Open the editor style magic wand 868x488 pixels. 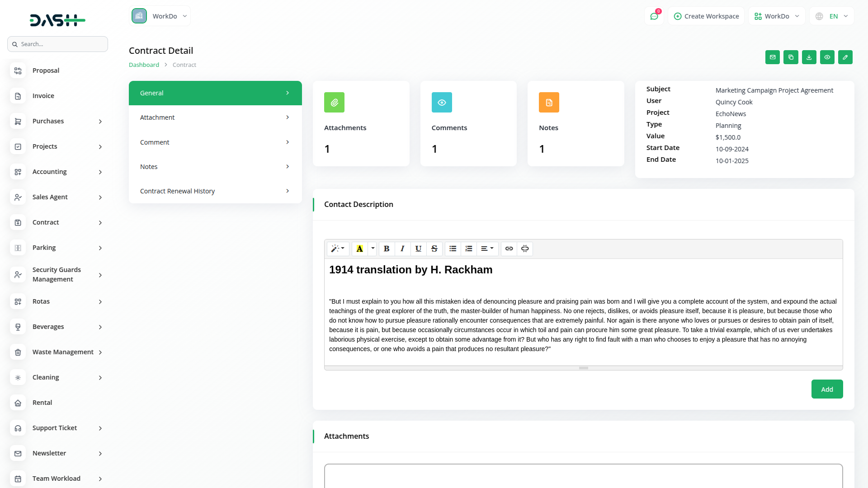click(x=338, y=249)
